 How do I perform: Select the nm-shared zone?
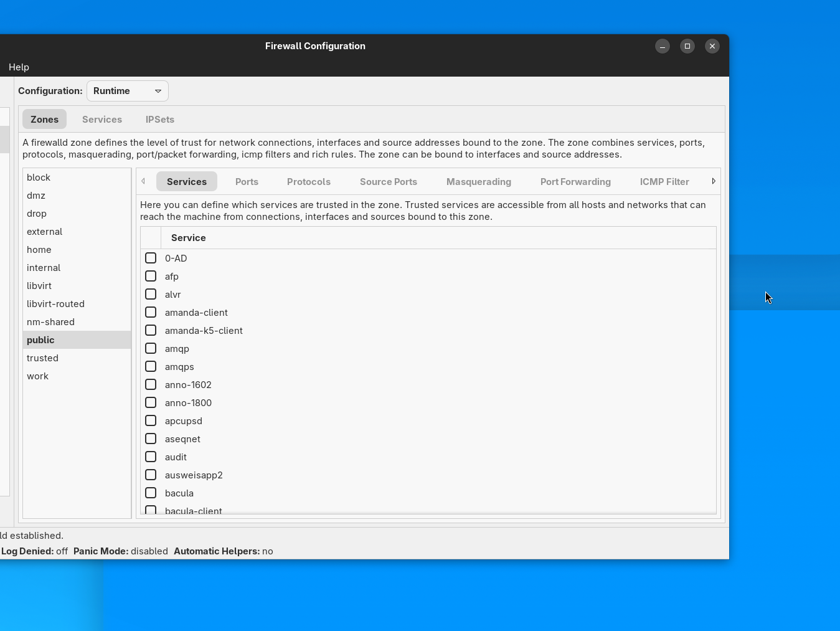click(x=77, y=322)
